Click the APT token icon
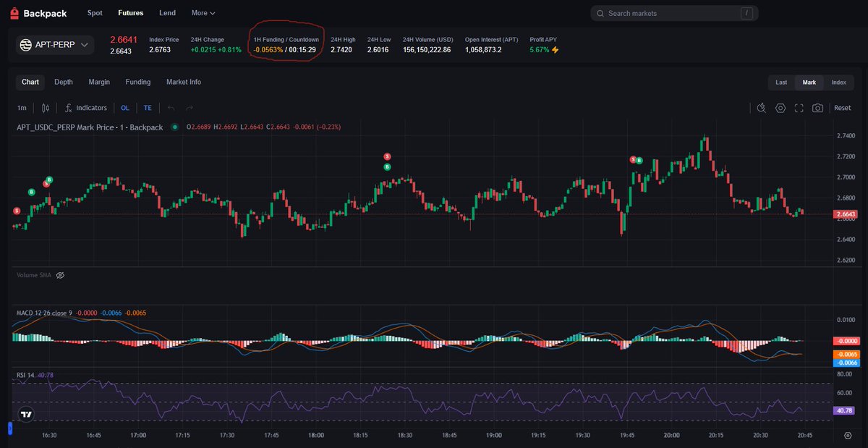The width and height of the screenshot is (868, 448). click(25, 45)
